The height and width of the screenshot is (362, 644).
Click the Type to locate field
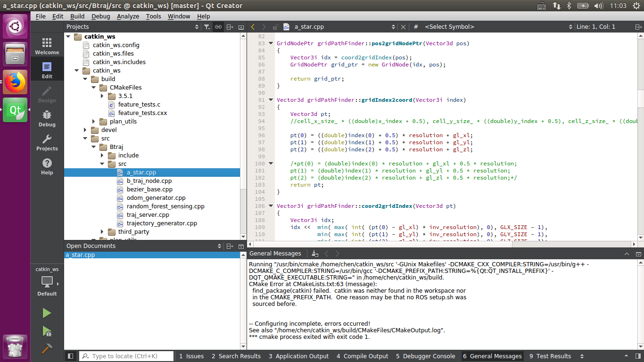coord(126,356)
